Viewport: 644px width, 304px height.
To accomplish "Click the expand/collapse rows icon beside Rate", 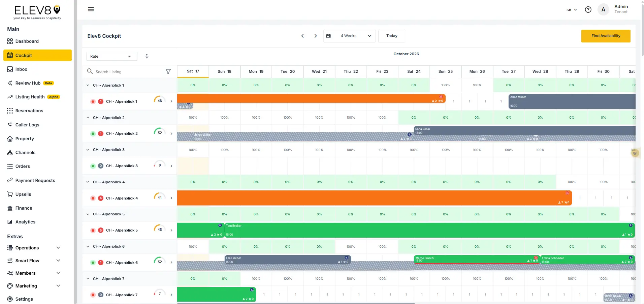I will tap(147, 56).
